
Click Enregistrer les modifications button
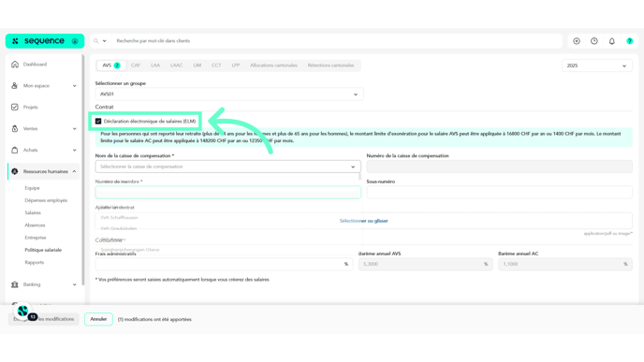click(44, 319)
